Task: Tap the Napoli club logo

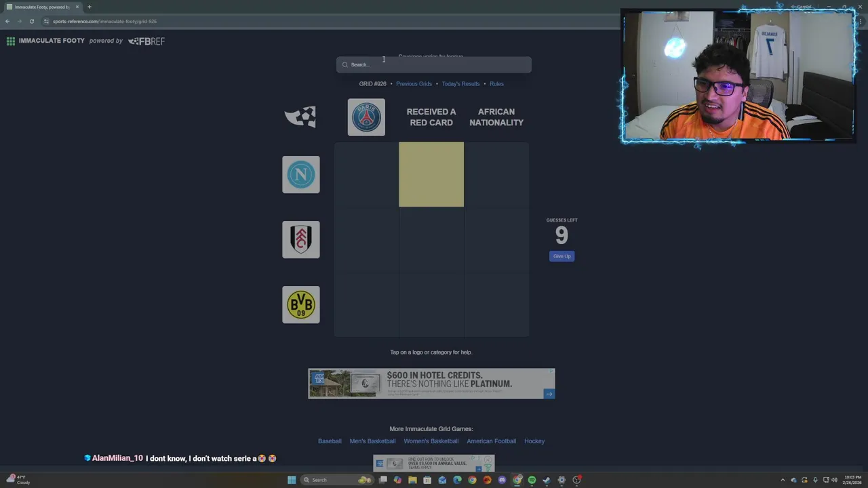Action: pos(301,175)
